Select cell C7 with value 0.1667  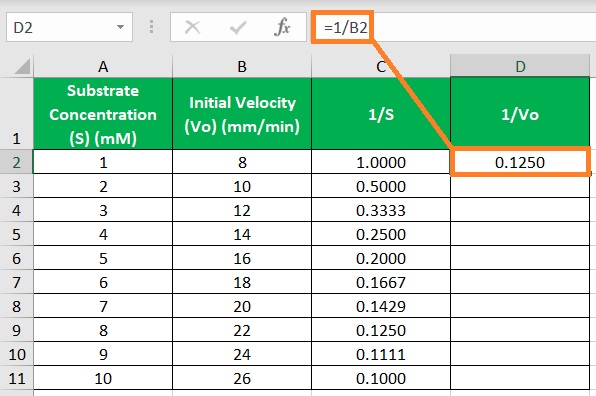pyautogui.click(x=381, y=282)
